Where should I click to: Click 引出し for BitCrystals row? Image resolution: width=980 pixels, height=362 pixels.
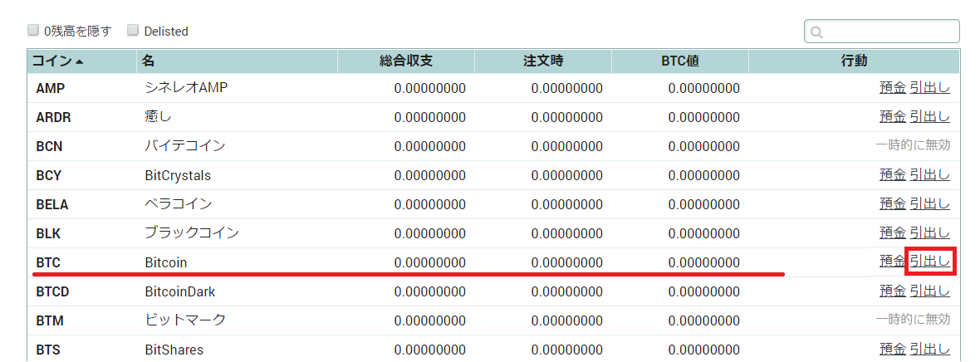930,175
